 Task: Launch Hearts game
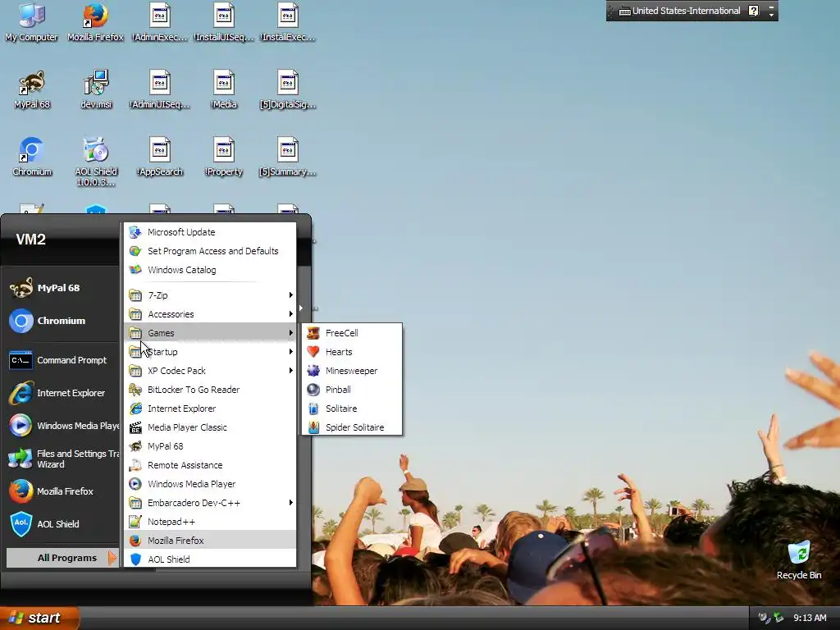tap(352, 352)
